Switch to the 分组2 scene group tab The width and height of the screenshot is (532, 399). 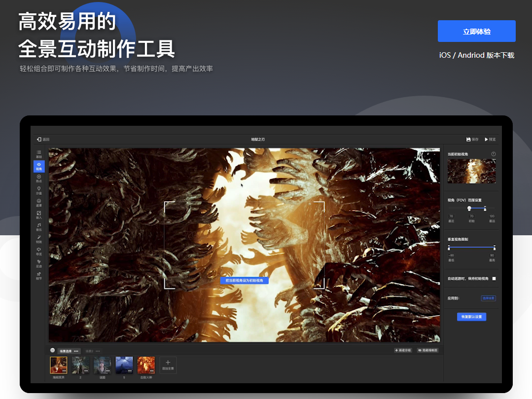point(89,351)
